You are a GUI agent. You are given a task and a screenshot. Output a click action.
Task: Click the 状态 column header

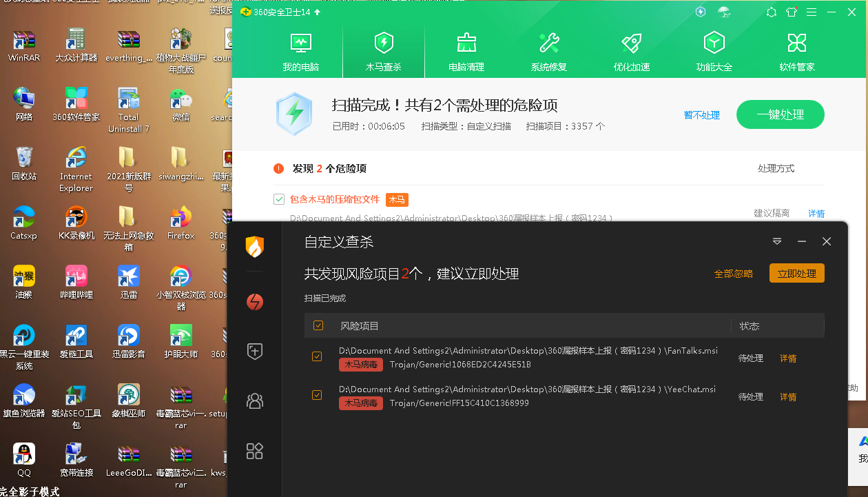click(x=750, y=326)
